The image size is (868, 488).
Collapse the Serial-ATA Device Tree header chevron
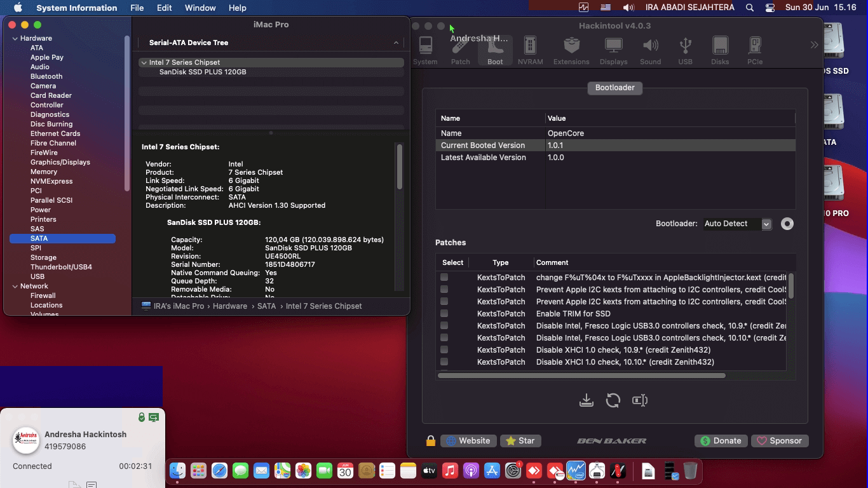(396, 43)
